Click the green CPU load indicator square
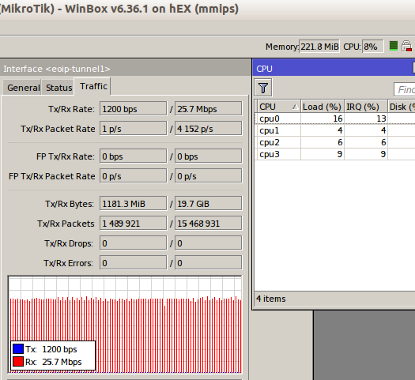Image resolution: width=415 pixels, height=380 pixels. 394,46
